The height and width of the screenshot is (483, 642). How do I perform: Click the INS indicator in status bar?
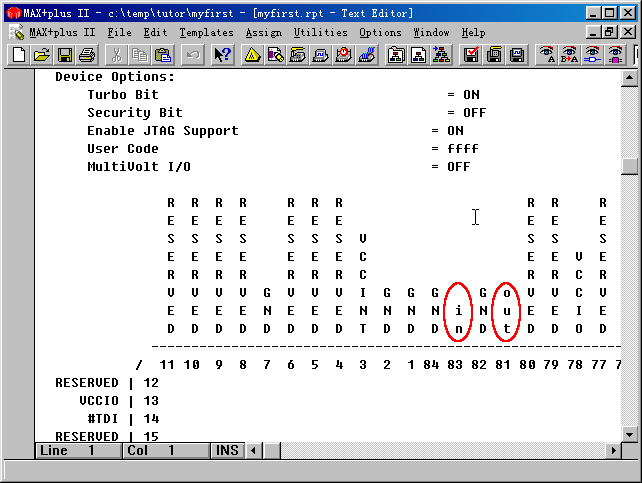point(227,451)
